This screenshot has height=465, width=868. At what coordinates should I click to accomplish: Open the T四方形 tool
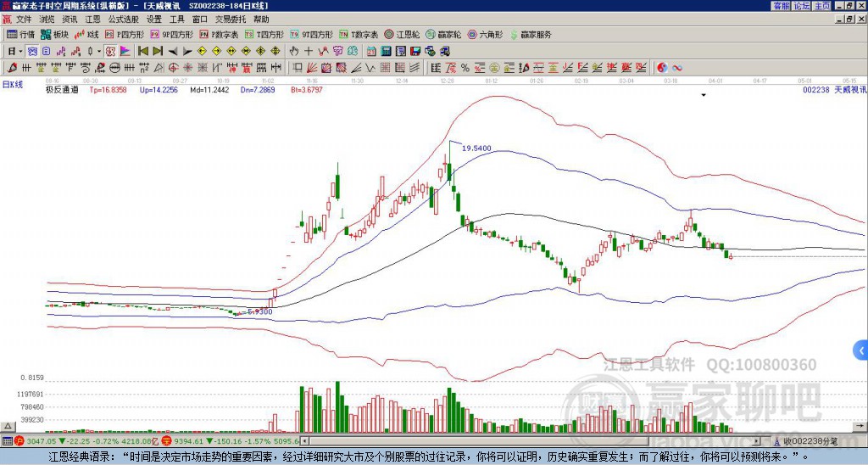(x=264, y=34)
